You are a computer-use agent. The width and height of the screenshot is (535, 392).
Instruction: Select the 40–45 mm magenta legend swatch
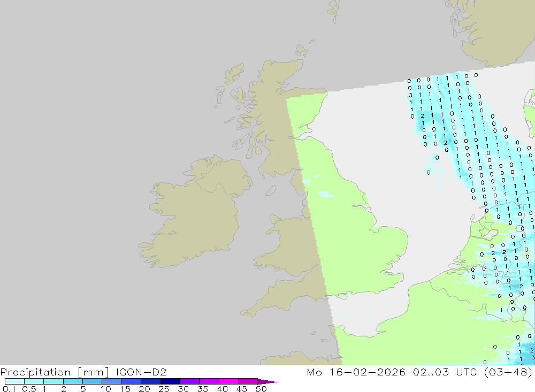tap(228, 381)
